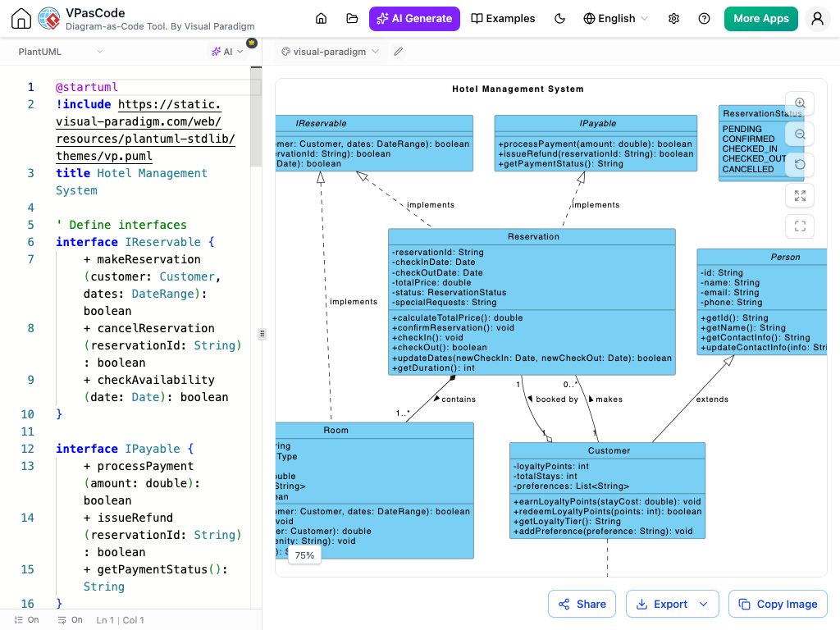The width and height of the screenshot is (840, 630).
Task: Click the @startuml line in editor
Action: [87, 87]
